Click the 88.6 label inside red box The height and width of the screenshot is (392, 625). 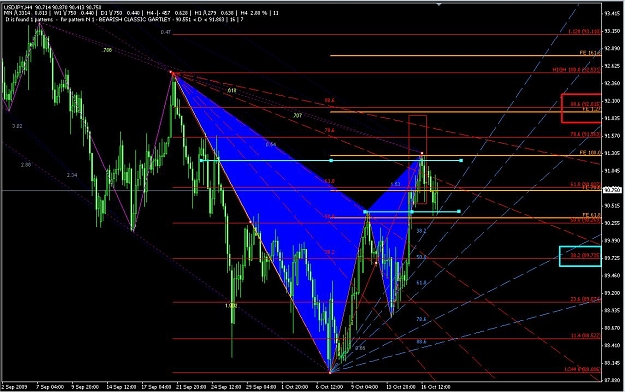[x=585, y=104]
